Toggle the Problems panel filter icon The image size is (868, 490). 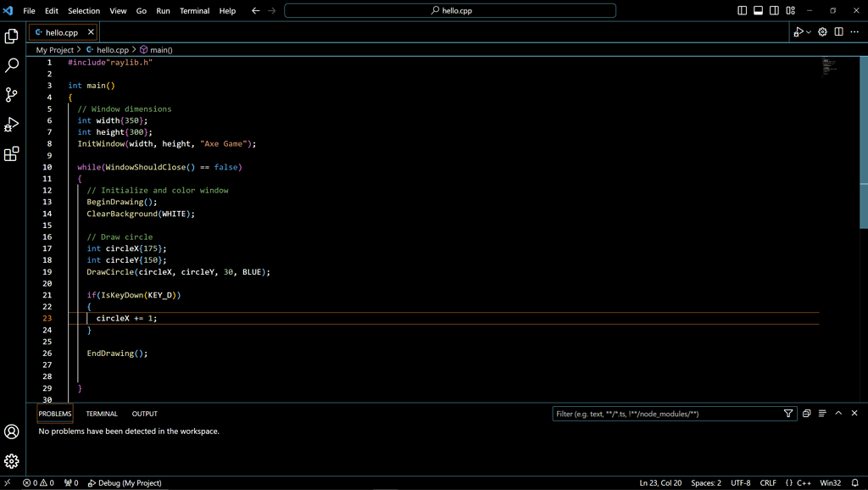(x=788, y=414)
